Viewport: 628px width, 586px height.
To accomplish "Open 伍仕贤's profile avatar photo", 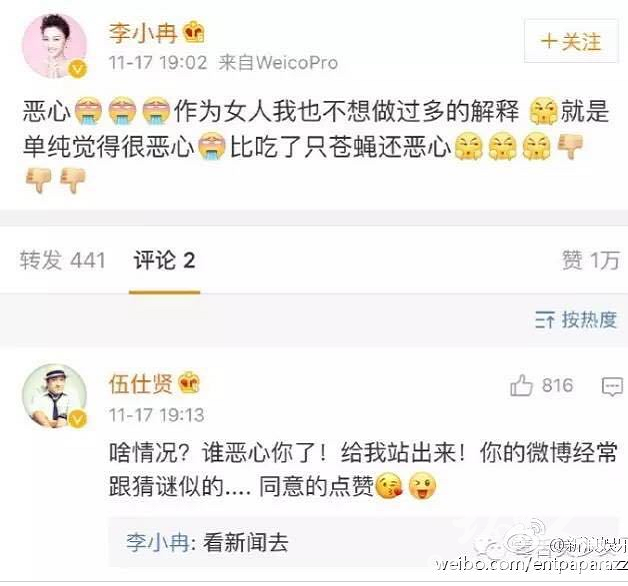I will coord(54,396).
